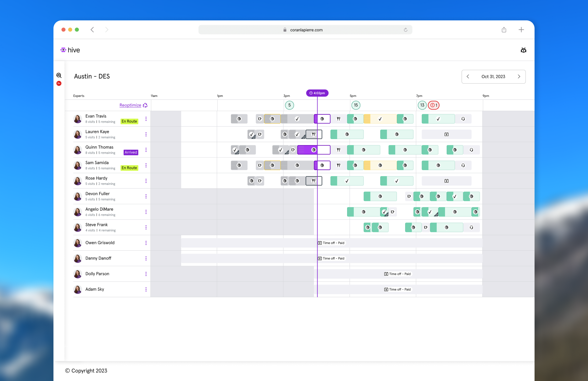The width and height of the screenshot is (588, 381).
Task: Click the red alert badge showing 1
Action: 434,105
